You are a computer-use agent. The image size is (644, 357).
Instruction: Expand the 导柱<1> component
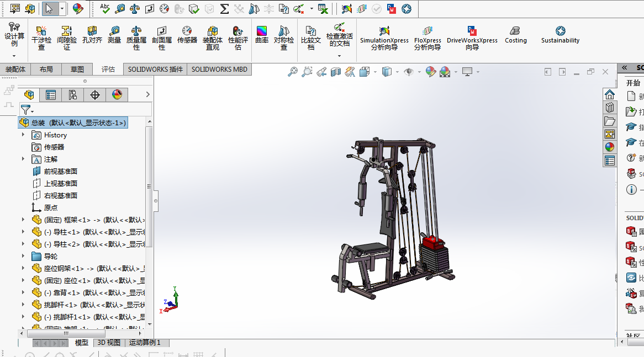tap(23, 232)
